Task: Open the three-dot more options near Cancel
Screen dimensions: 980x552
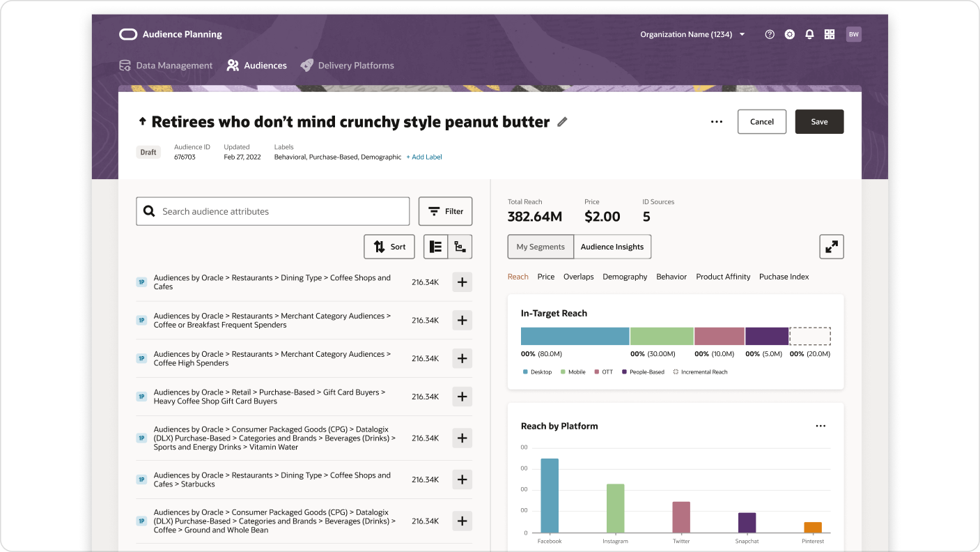Action: (x=717, y=122)
